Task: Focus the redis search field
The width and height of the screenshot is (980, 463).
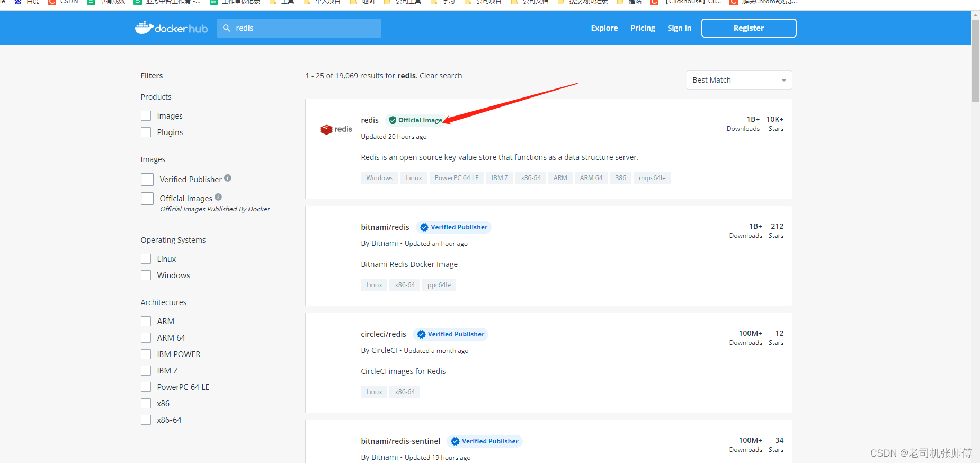Action: pos(299,28)
